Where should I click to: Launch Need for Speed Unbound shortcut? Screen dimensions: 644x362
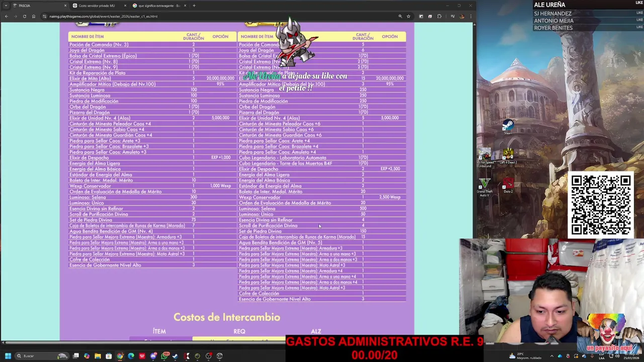pos(485,157)
